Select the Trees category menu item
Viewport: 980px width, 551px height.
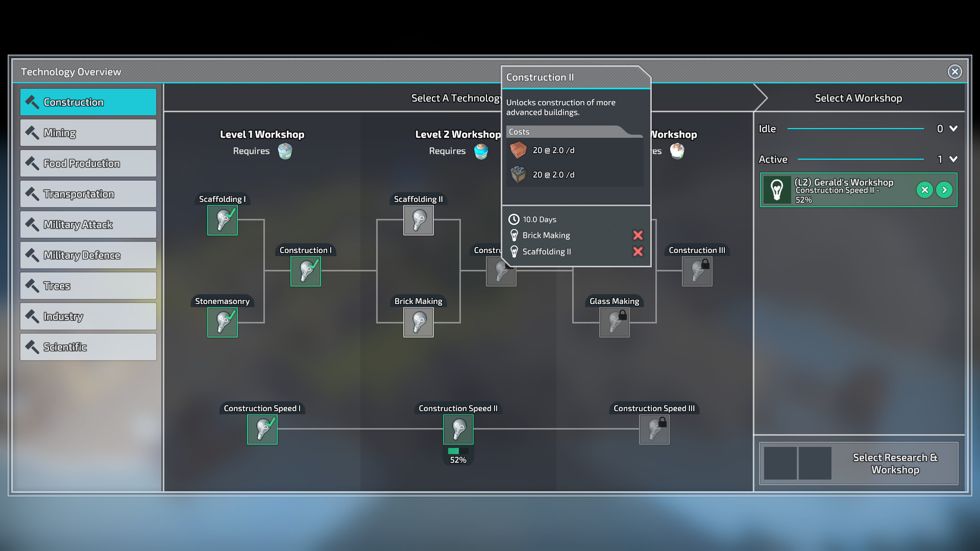88,285
